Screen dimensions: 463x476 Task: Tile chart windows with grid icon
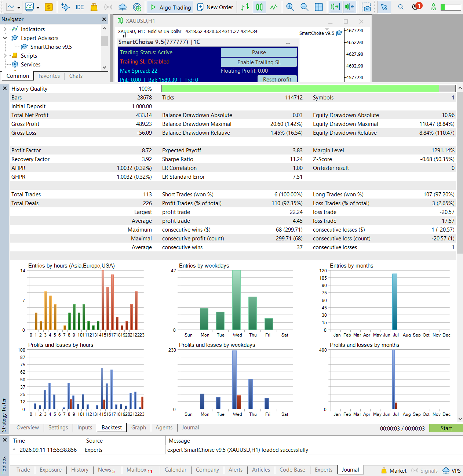point(319,7)
